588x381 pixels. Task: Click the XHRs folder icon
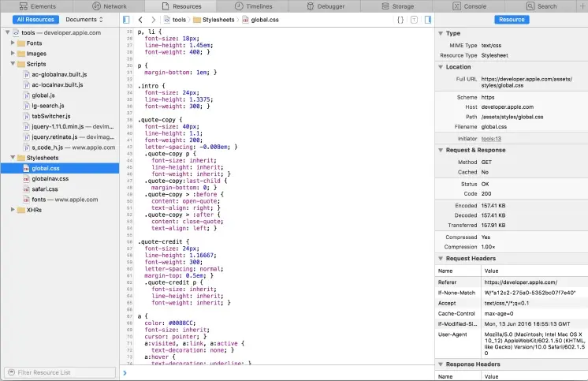21,210
